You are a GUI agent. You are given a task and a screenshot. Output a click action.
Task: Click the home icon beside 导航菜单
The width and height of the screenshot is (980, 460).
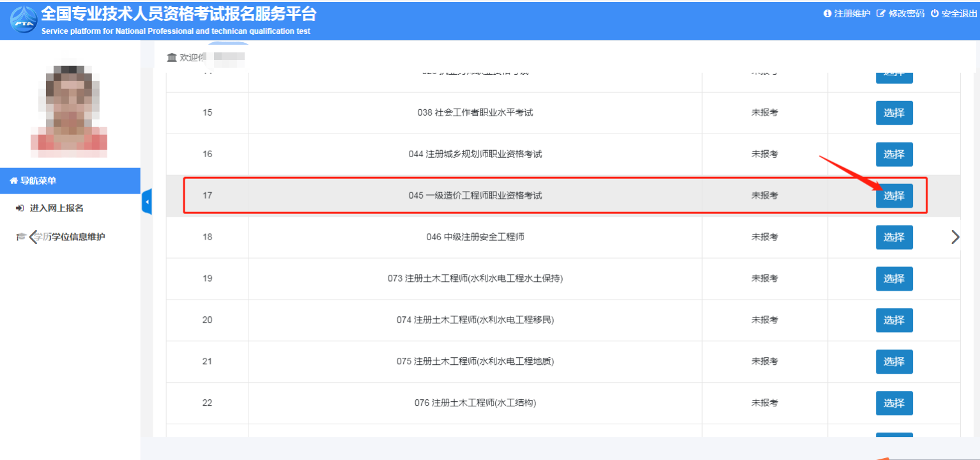pyautogui.click(x=13, y=181)
